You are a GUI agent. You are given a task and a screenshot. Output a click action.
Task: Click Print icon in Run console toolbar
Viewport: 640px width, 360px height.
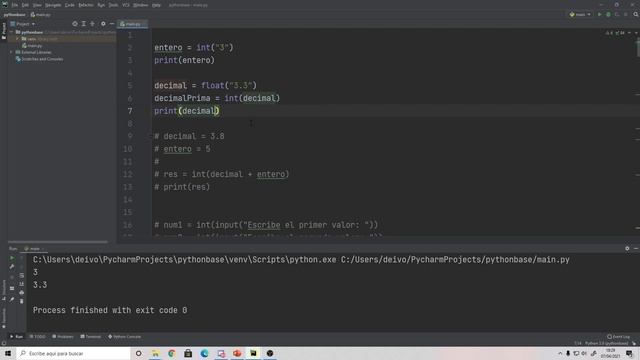tap(22, 293)
